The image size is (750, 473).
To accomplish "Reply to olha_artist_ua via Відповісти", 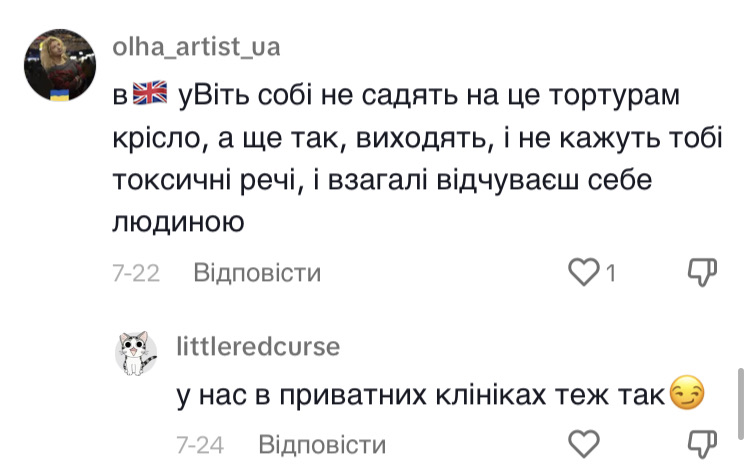I will click(257, 272).
